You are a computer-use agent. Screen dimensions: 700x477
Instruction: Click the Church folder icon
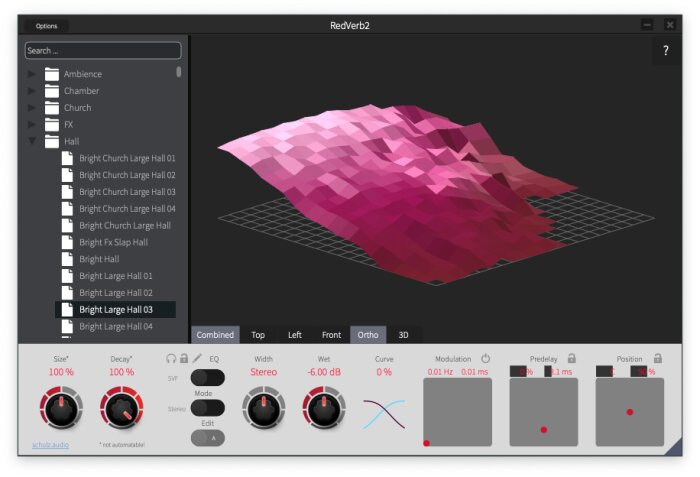(52, 108)
